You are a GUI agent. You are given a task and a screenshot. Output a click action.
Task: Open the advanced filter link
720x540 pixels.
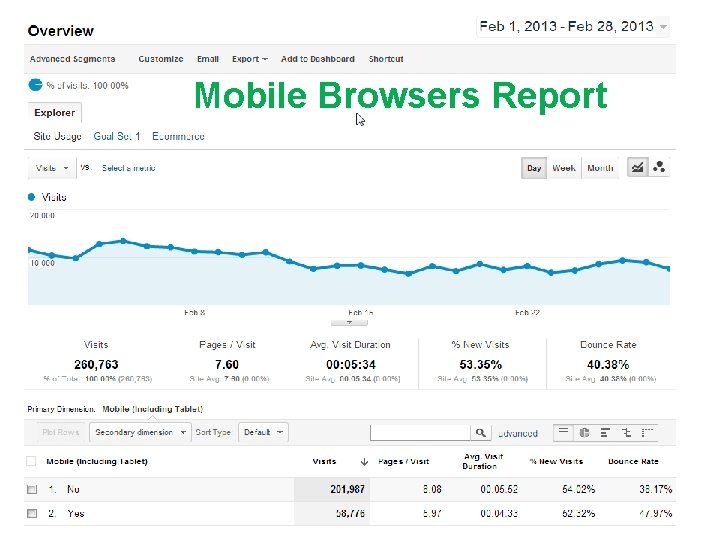click(x=518, y=433)
